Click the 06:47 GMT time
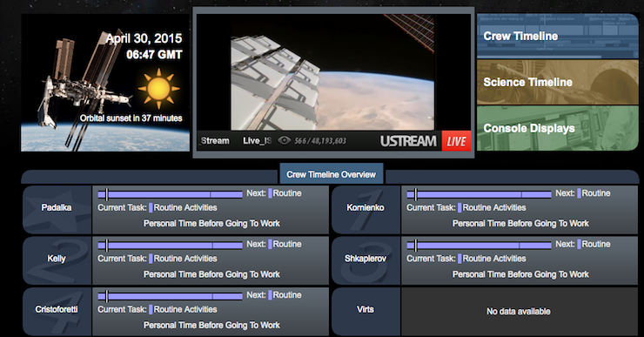This screenshot has height=337, width=644. [154, 55]
